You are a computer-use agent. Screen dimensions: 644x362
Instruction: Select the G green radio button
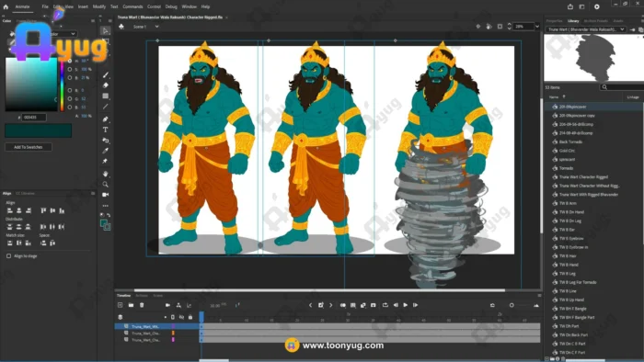pyautogui.click(x=69, y=99)
